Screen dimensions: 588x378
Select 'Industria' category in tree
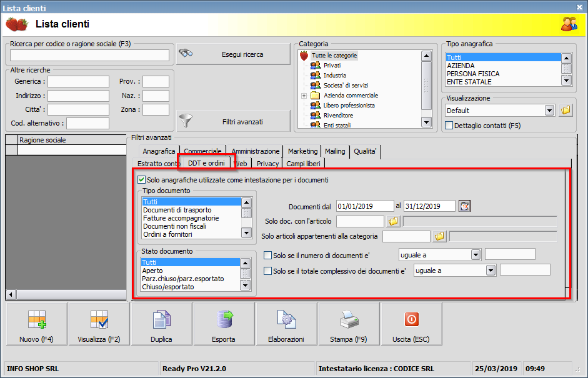334,76
